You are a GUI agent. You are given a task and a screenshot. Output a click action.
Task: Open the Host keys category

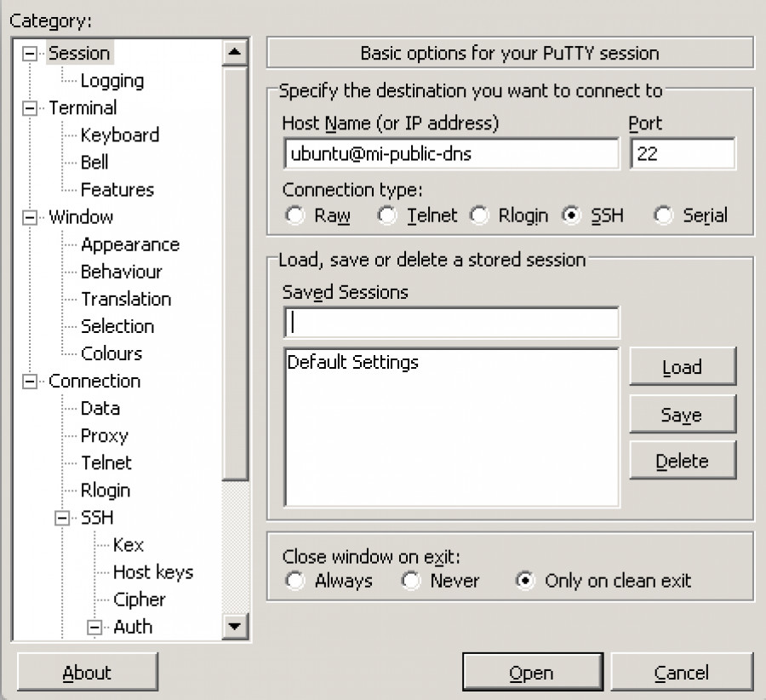click(x=153, y=572)
